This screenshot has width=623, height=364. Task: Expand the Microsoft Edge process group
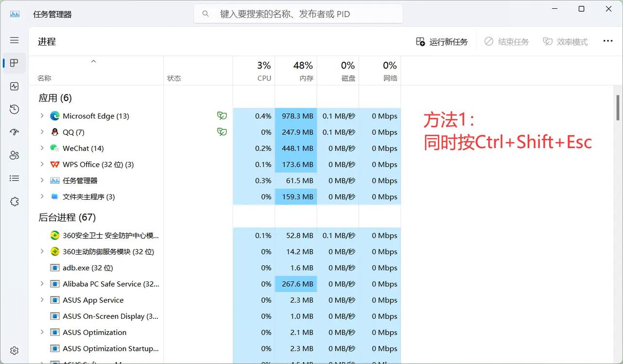(41, 116)
